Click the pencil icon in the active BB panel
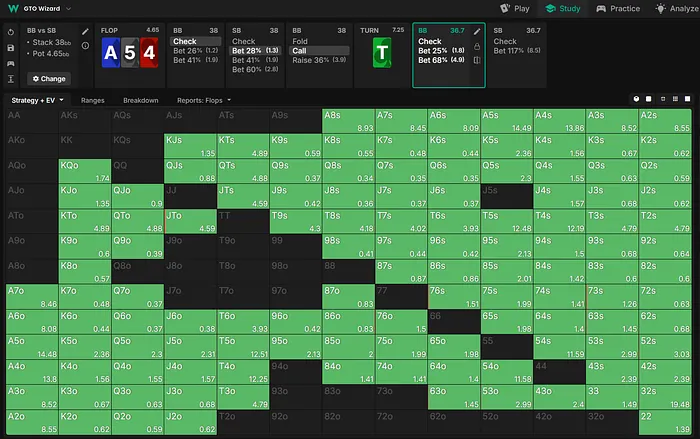Screen dimensions: 700x439 click(x=477, y=31)
